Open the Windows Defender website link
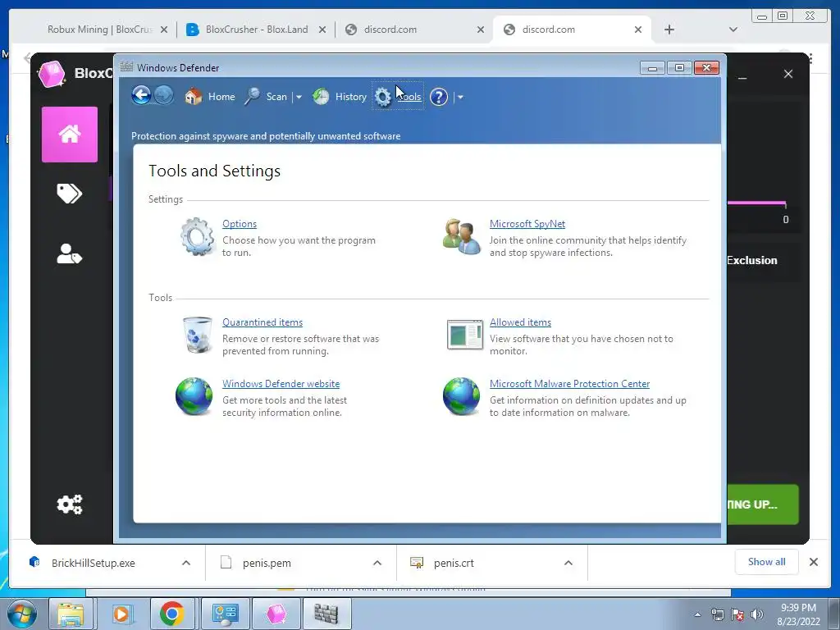840x630 pixels. 281,384
